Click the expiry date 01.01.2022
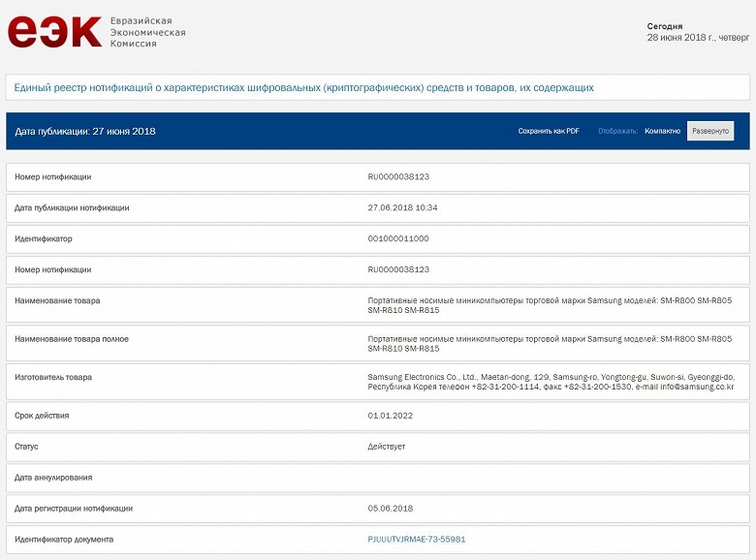 tap(390, 416)
